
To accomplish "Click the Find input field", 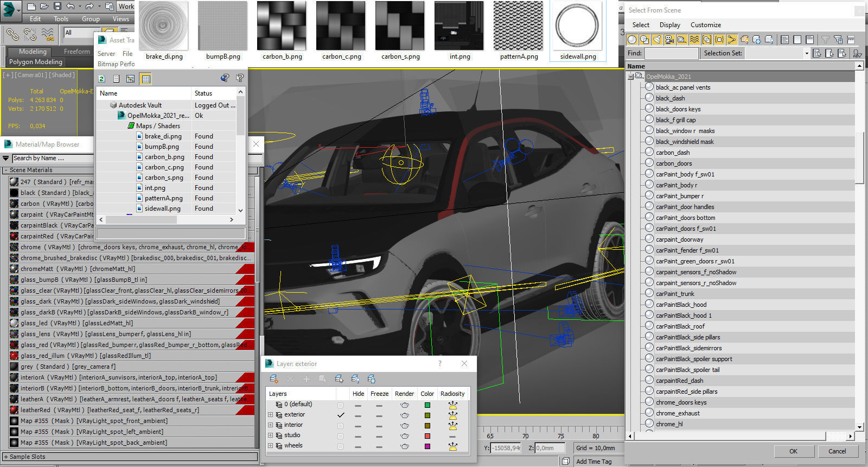I will [x=671, y=53].
